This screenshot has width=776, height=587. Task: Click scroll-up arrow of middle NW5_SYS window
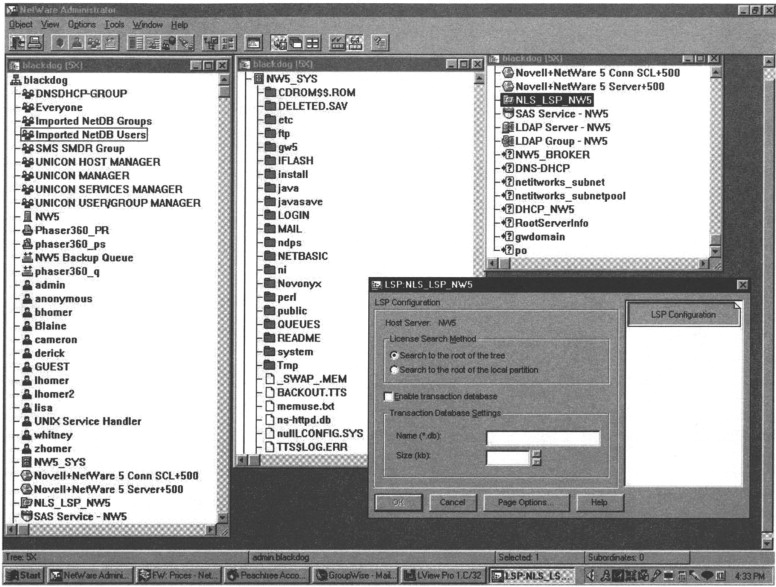click(479, 79)
